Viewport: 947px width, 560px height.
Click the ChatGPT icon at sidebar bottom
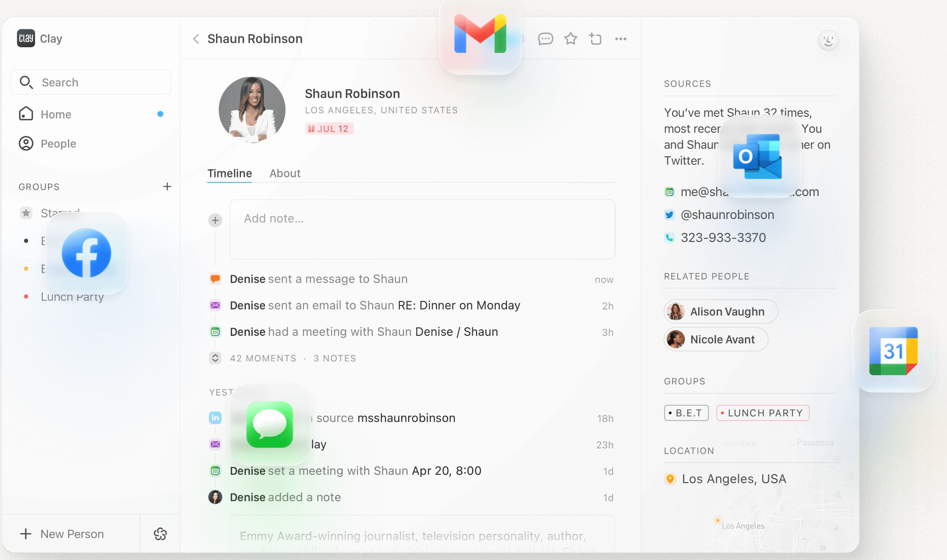coord(161,534)
